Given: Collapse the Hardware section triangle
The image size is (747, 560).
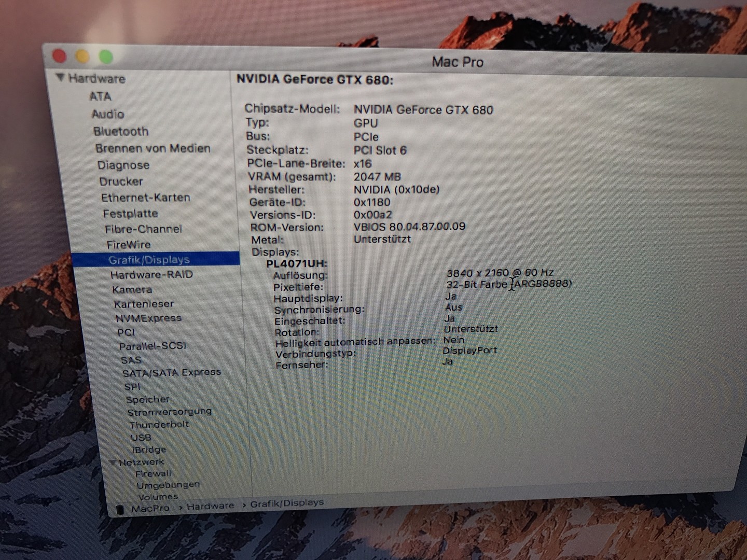Looking at the screenshot, I should tap(61, 78).
